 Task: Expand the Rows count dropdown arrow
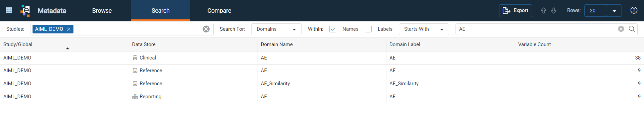pos(614,11)
